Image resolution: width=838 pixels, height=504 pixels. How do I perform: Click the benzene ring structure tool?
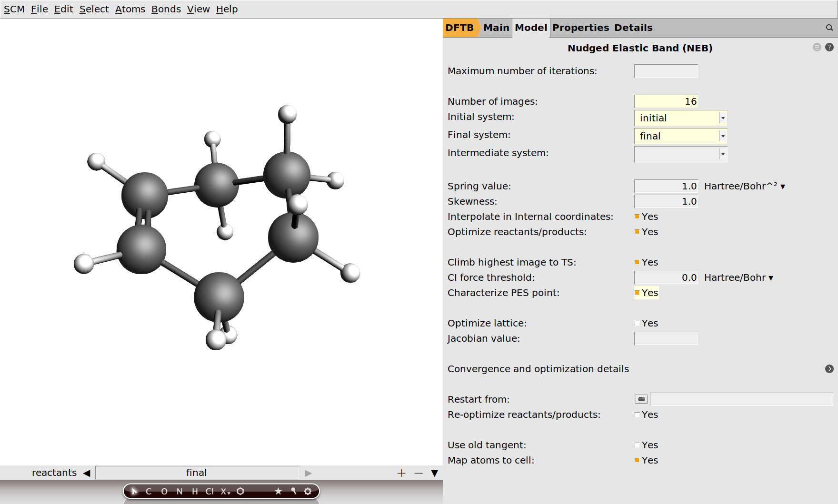coord(240,491)
